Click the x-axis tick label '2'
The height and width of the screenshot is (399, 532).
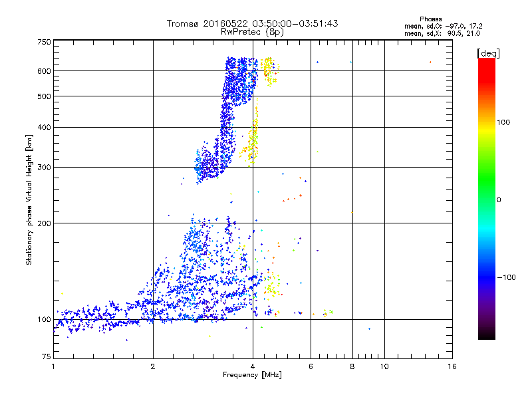point(153,366)
